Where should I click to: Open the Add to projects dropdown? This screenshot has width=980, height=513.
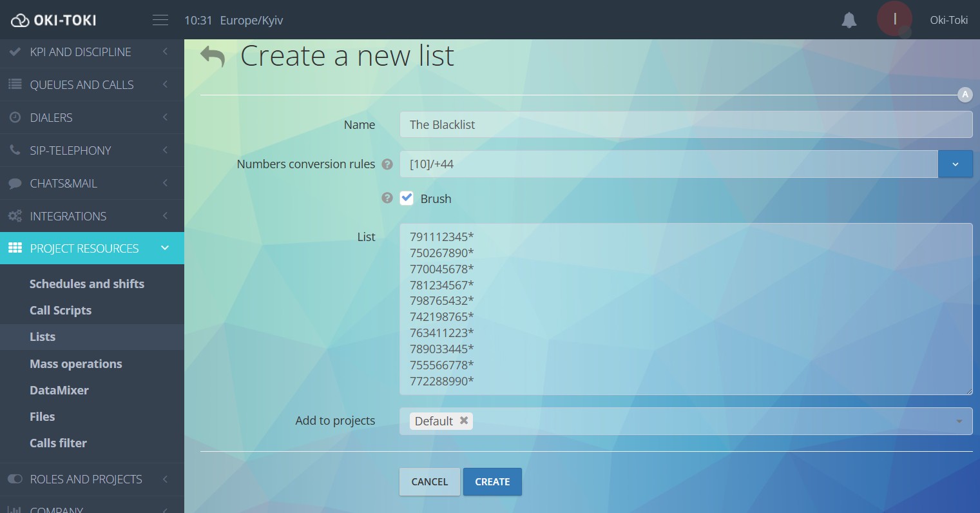click(x=958, y=421)
